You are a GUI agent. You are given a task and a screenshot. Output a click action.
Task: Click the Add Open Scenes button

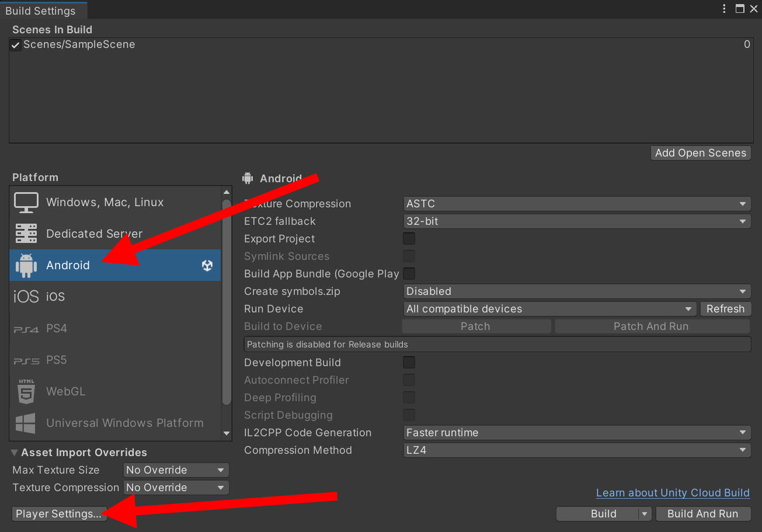point(701,153)
